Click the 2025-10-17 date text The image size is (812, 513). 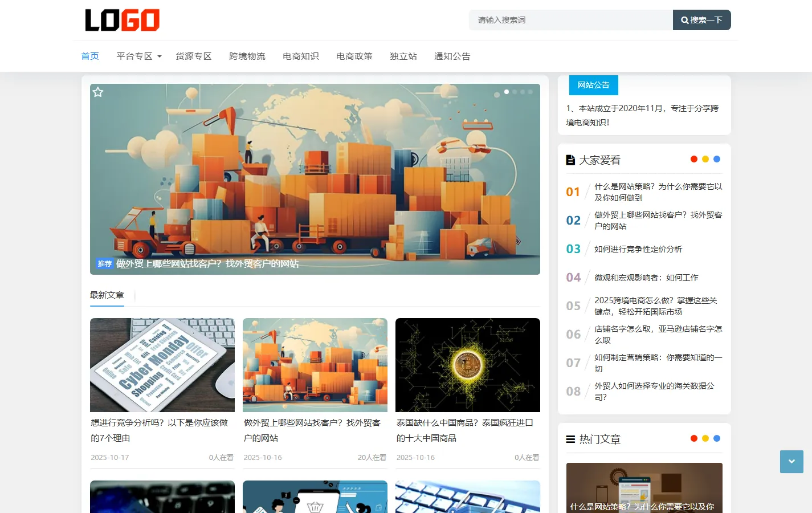[110, 458]
